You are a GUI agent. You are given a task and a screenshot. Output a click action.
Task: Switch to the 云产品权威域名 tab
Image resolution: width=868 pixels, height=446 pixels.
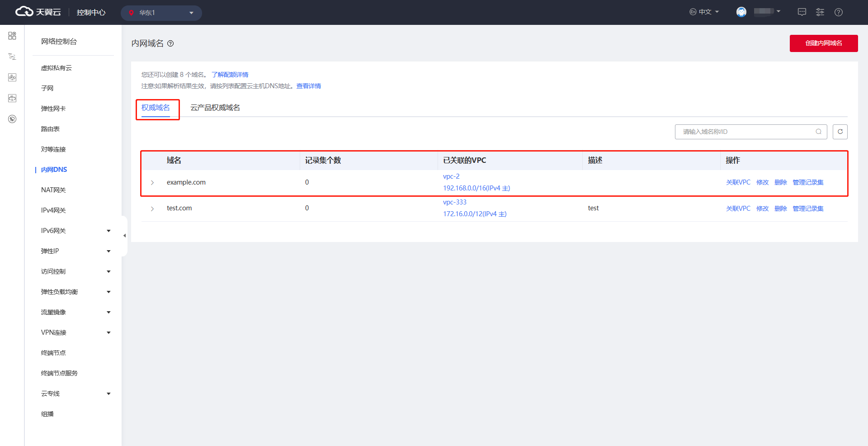(x=215, y=108)
